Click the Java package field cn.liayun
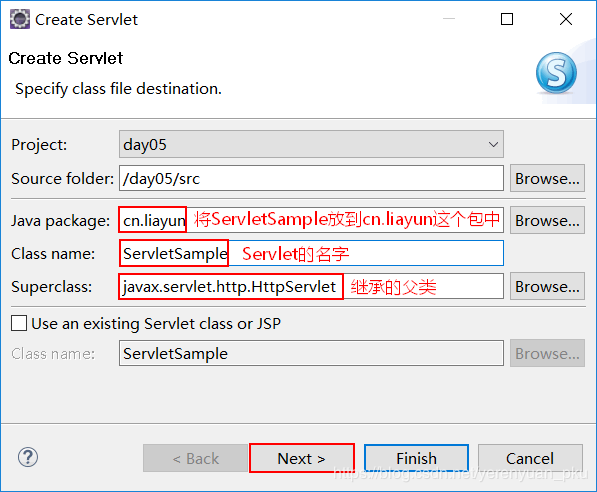597x492 pixels. tap(311, 220)
